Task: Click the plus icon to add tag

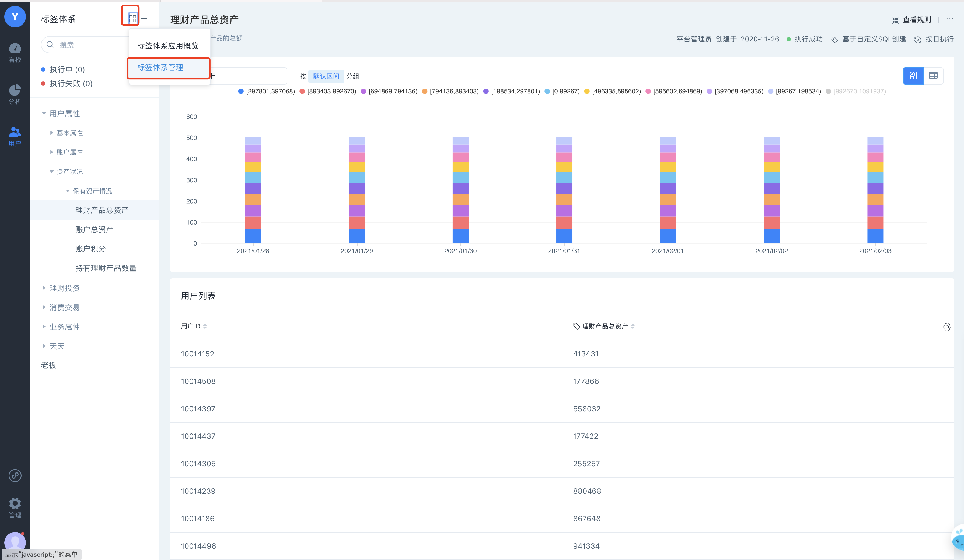Action: click(x=144, y=18)
